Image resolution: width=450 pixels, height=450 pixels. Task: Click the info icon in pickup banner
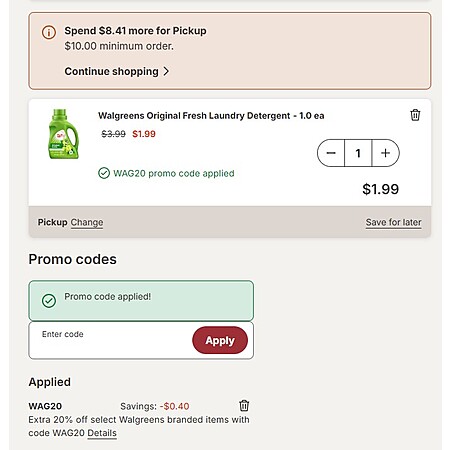49,32
